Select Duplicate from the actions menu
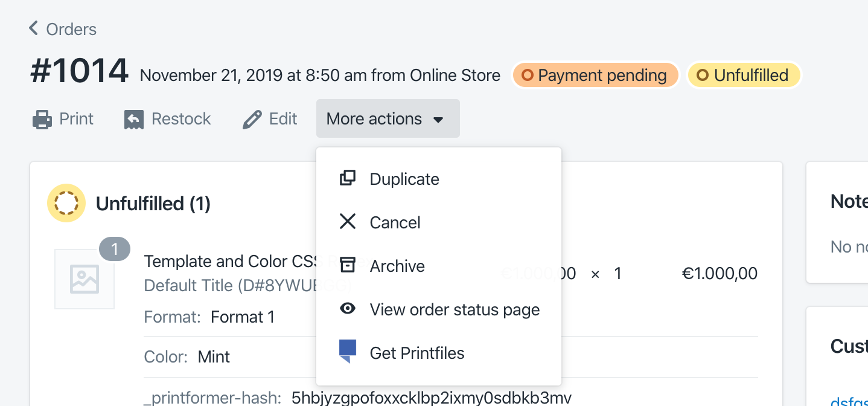The height and width of the screenshot is (406, 868). coord(404,179)
